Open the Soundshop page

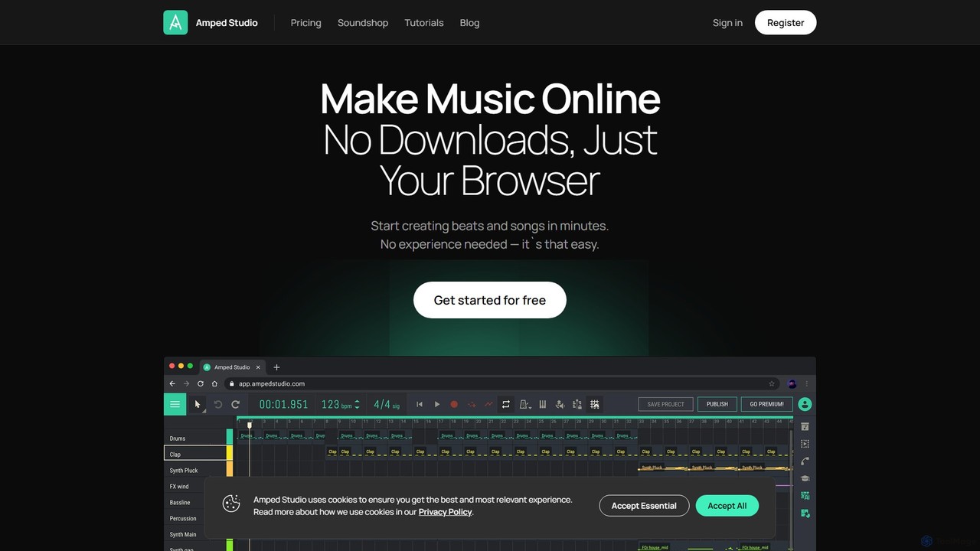click(363, 23)
